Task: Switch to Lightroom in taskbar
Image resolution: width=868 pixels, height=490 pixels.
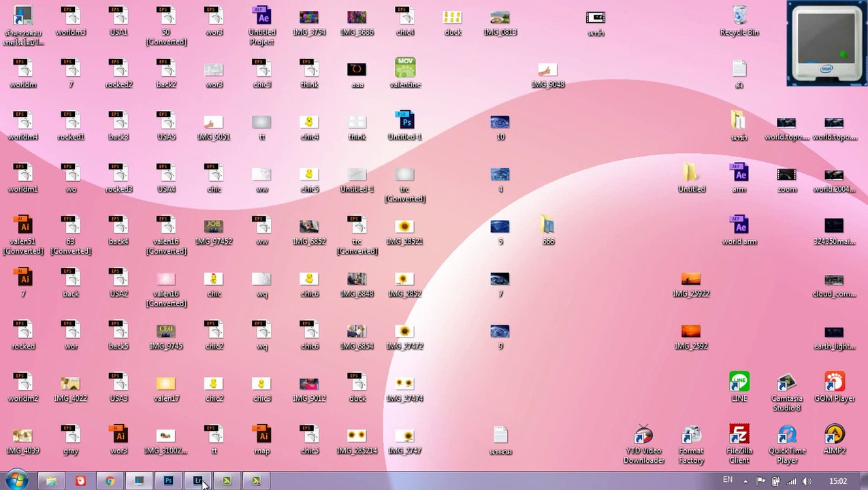Action: [197, 480]
